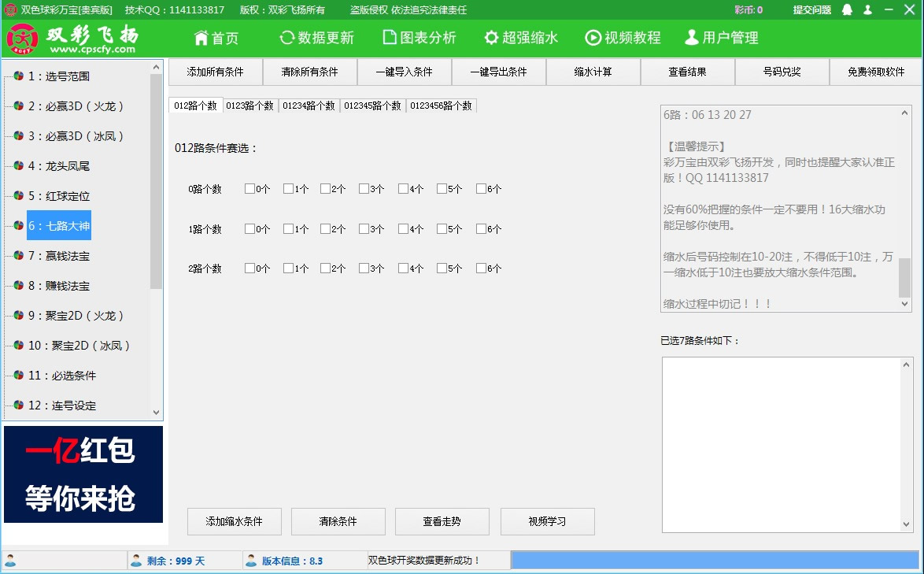924x574 pixels.
Task: Click the 温馨提示 panel scroll-down arrow
Action: coord(904,302)
